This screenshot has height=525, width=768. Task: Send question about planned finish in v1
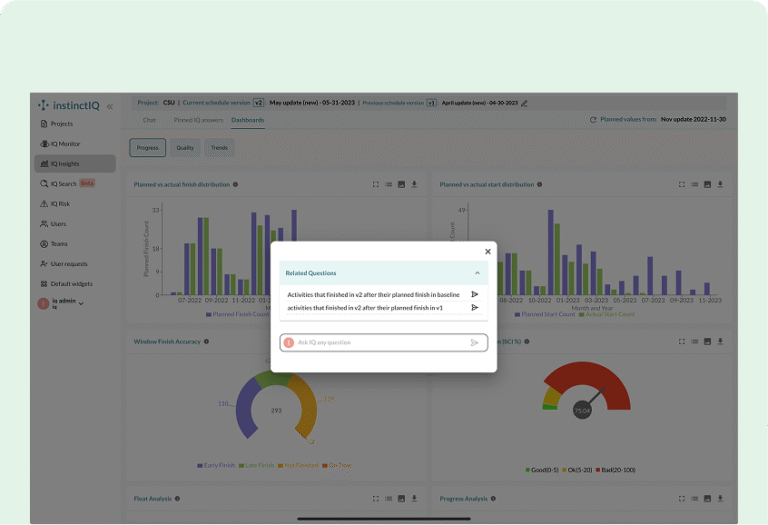click(475, 308)
